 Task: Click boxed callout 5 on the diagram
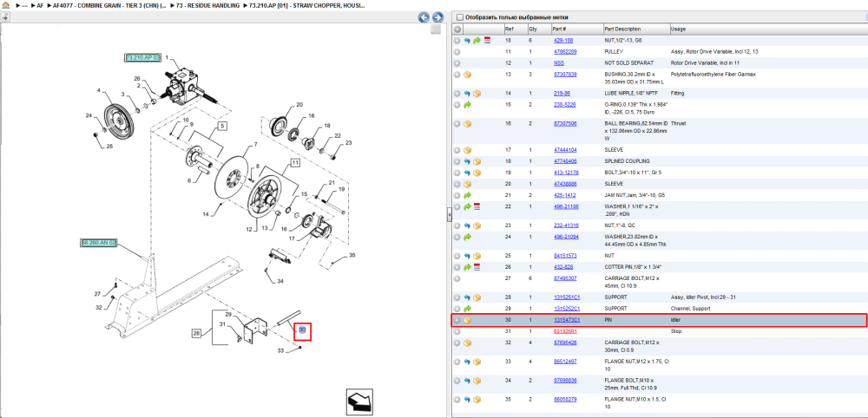click(x=221, y=127)
